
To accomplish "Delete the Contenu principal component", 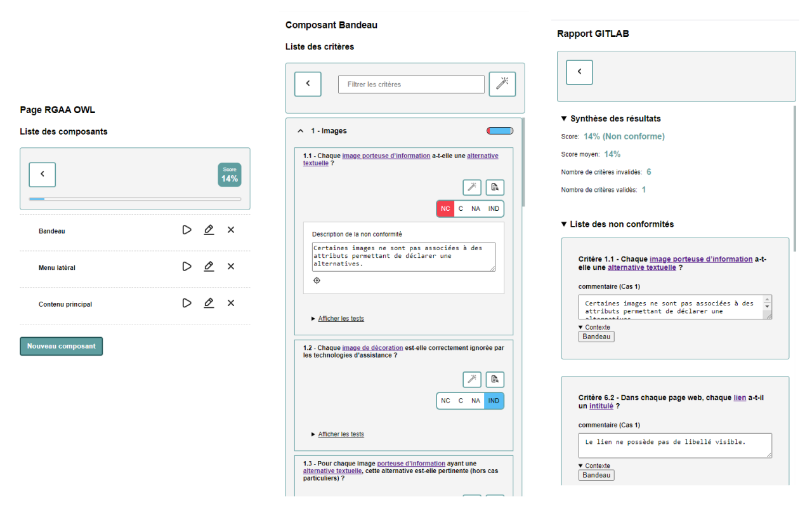I will [231, 303].
